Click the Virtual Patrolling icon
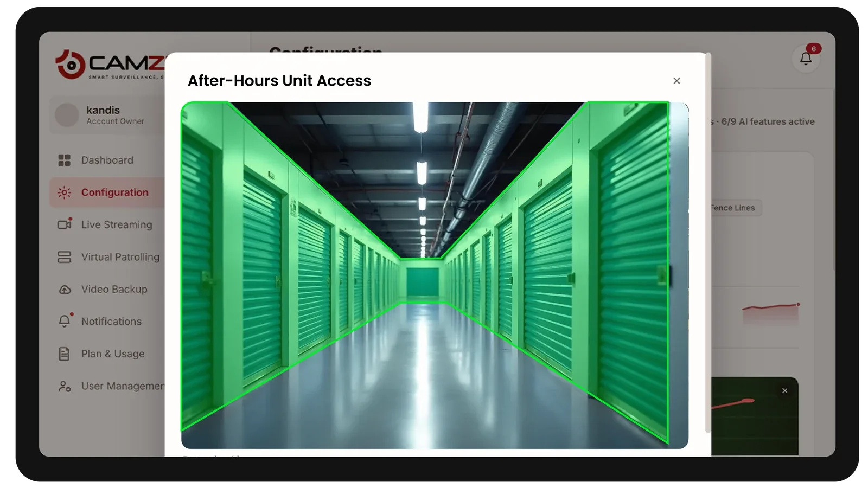868x488 pixels. [x=65, y=257]
